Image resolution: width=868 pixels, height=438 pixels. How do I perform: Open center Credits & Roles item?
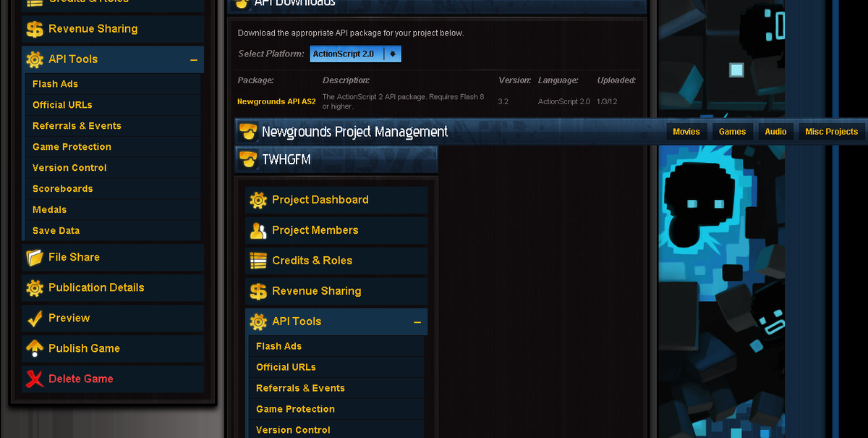(x=336, y=261)
